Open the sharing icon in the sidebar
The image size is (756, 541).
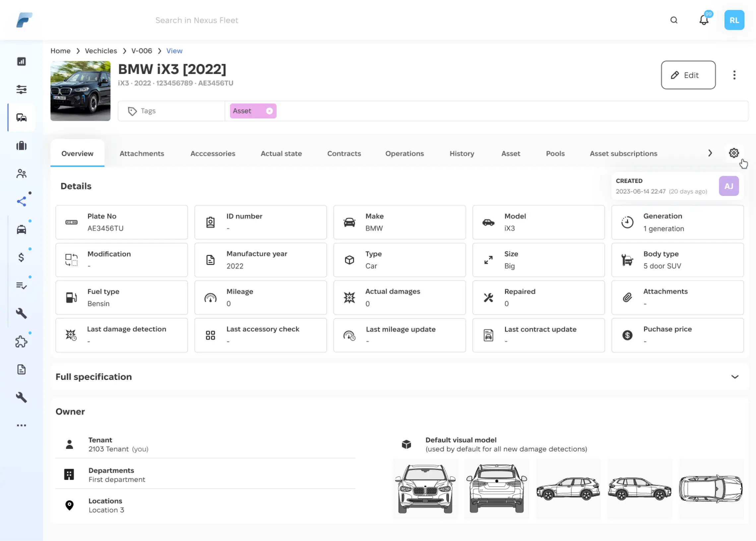(21, 201)
